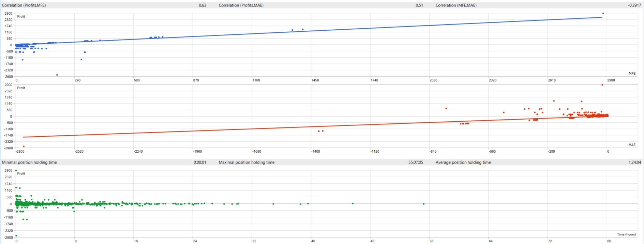Select the Correlation (MFE,MAE) label
Viewport: 644px width, 244px height.
pos(456,5)
